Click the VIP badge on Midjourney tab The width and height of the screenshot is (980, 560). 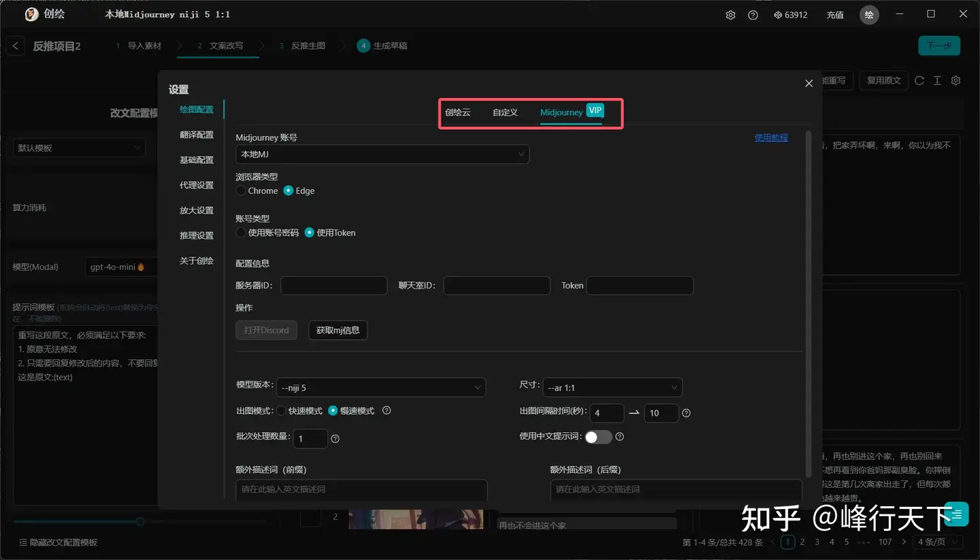595,110
